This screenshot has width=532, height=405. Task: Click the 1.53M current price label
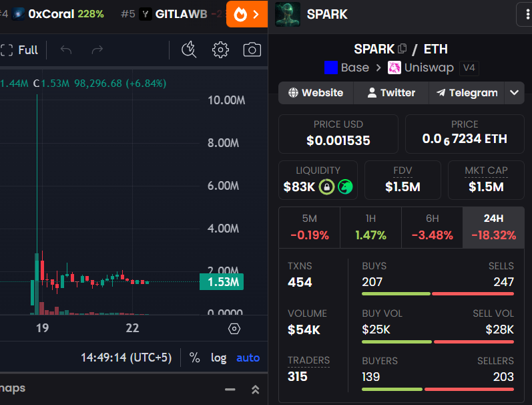[222, 281]
